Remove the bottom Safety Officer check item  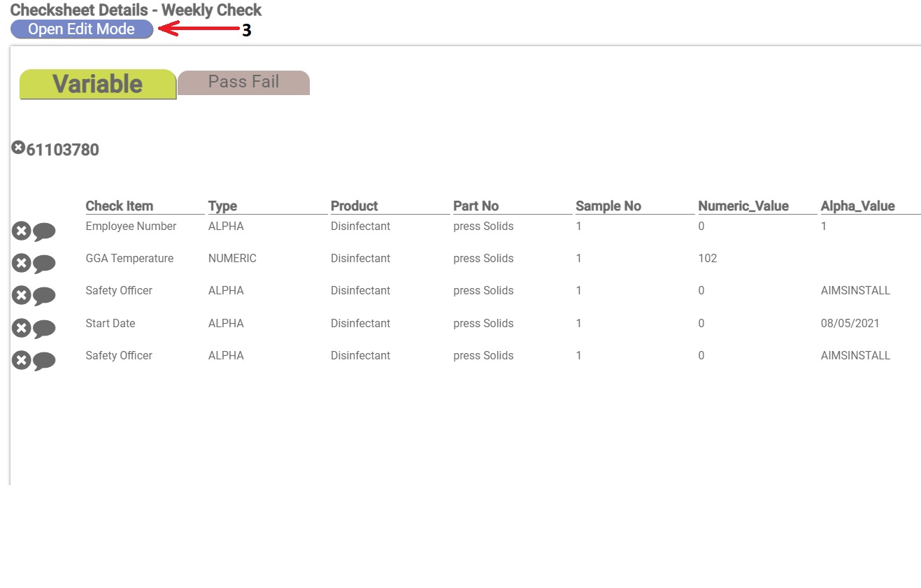pyautogui.click(x=20, y=359)
